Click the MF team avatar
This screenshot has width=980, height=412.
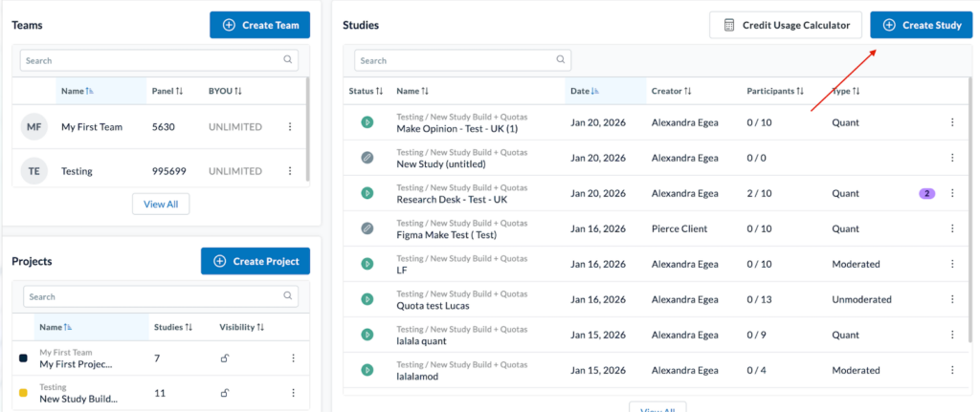[x=34, y=126]
